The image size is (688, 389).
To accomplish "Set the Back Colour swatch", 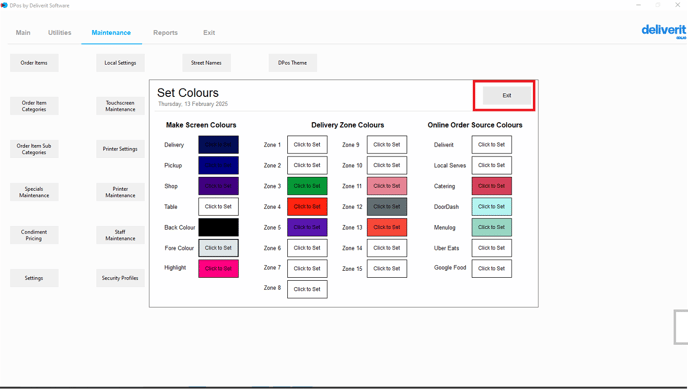I will (x=219, y=227).
